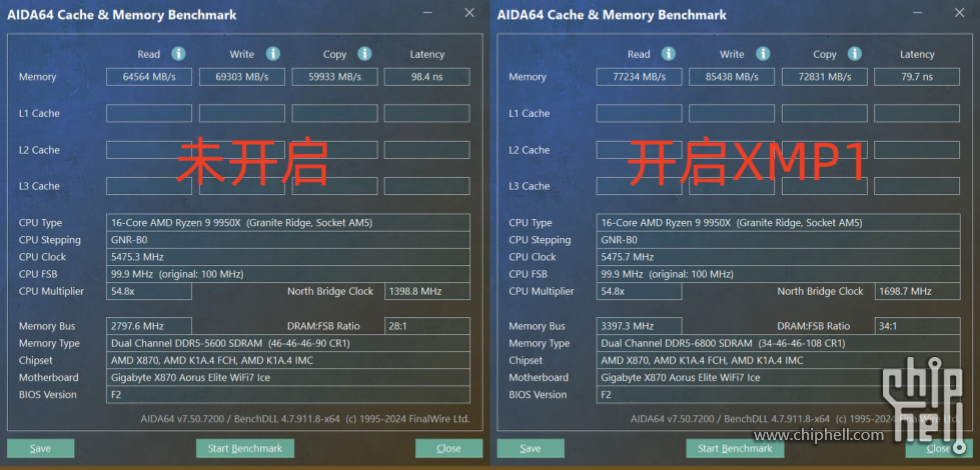Click AIDA64 version footer in left window
This screenshot has width=980, height=470.
click(305, 419)
